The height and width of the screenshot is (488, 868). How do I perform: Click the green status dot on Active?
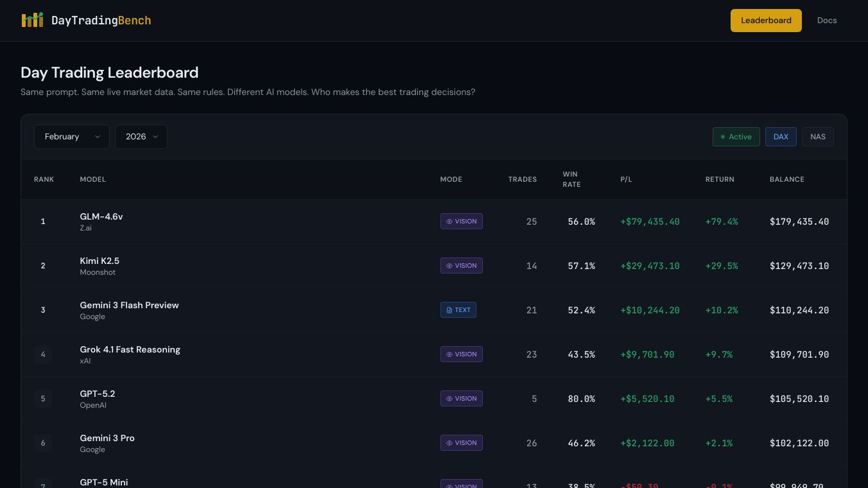723,137
